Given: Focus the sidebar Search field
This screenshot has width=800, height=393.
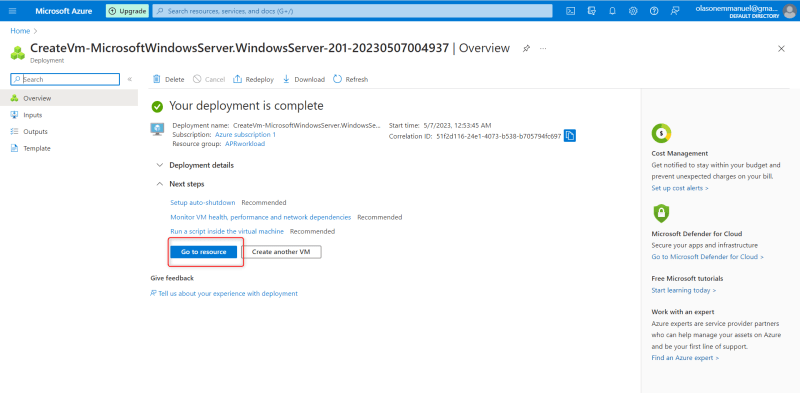Looking at the screenshot, I should [x=65, y=79].
